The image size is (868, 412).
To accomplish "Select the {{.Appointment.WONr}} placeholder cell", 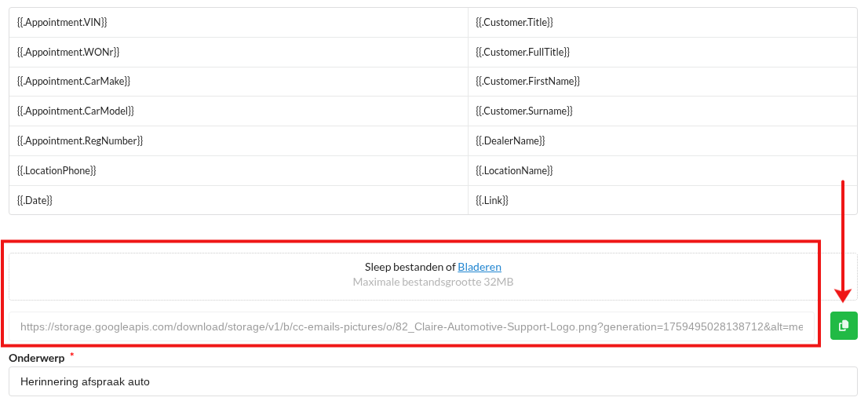I will 67,52.
